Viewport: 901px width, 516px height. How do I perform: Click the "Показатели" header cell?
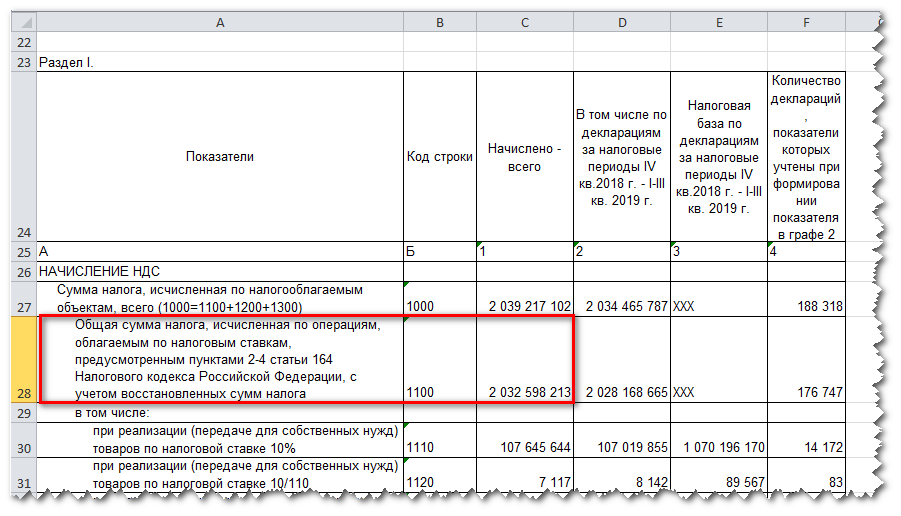(x=220, y=156)
